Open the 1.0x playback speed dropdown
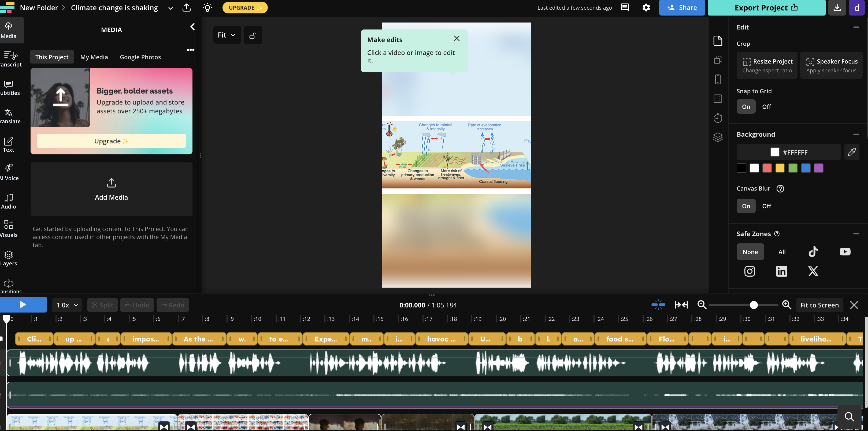 (66, 305)
